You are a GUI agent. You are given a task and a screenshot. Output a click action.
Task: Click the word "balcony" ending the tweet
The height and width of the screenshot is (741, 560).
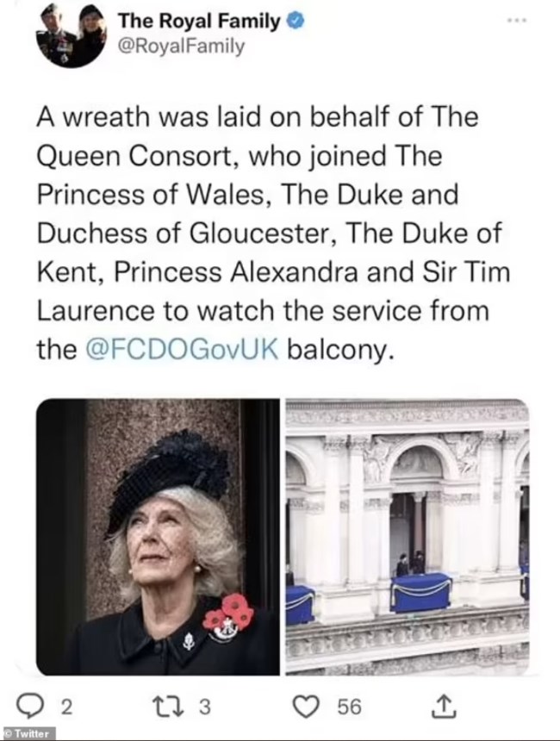pos(341,350)
